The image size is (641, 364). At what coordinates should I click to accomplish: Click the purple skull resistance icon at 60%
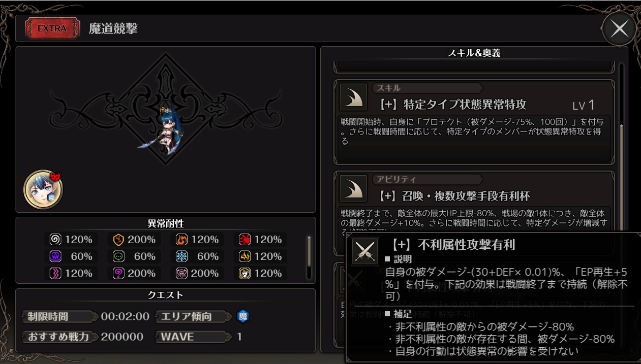55,256
